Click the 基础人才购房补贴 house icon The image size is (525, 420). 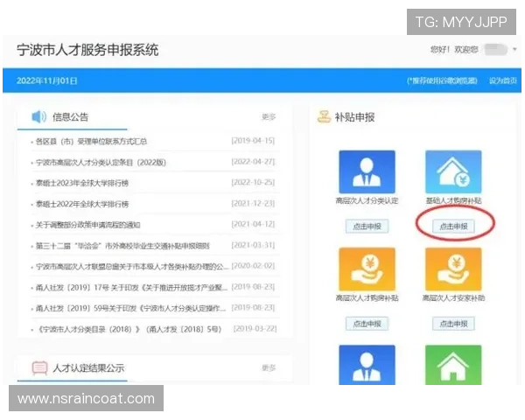453,171
